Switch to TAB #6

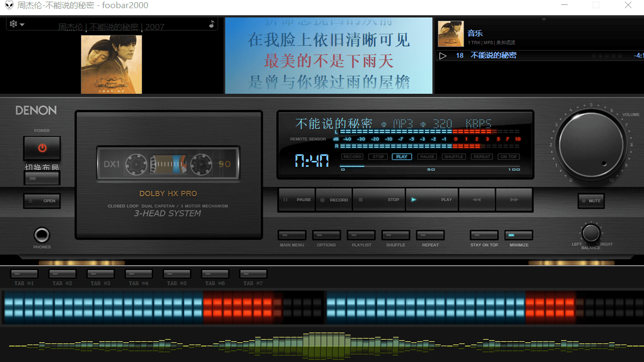(x=215, y=274)
